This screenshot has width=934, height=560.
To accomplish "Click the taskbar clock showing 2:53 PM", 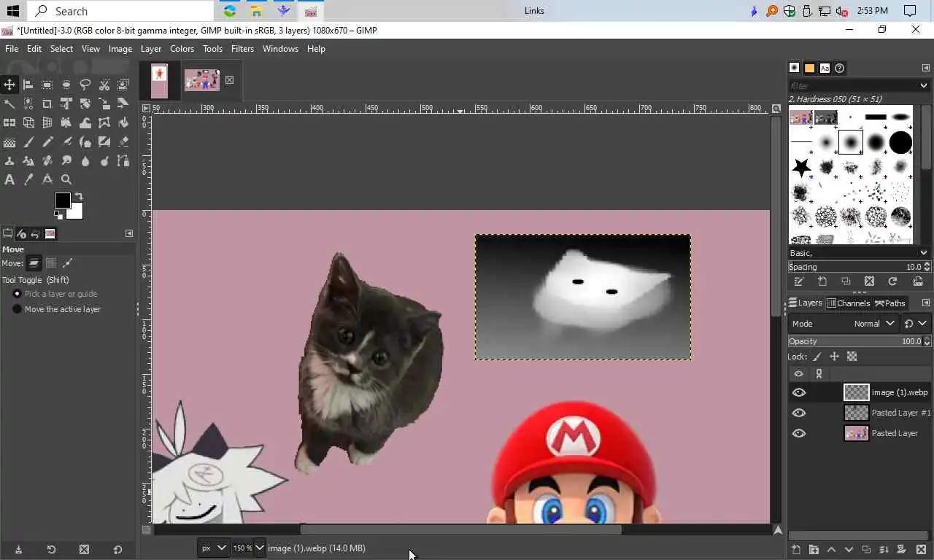I will pos(873,11).
